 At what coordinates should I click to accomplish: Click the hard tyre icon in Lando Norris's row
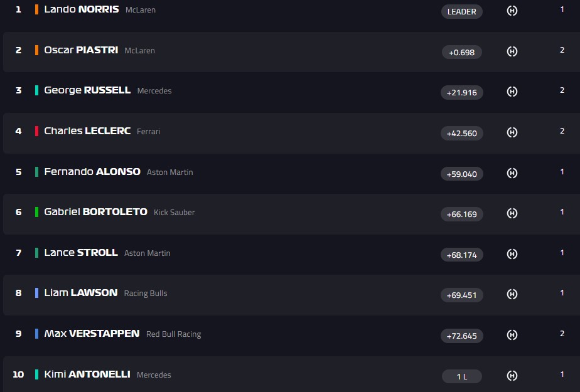tap(512, 11)
